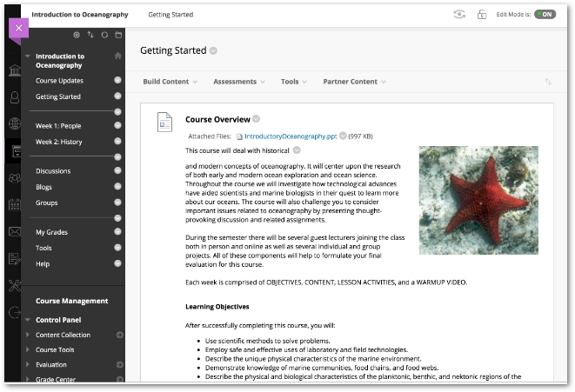Open chevron after 'This course will deal with historical'

297,150
